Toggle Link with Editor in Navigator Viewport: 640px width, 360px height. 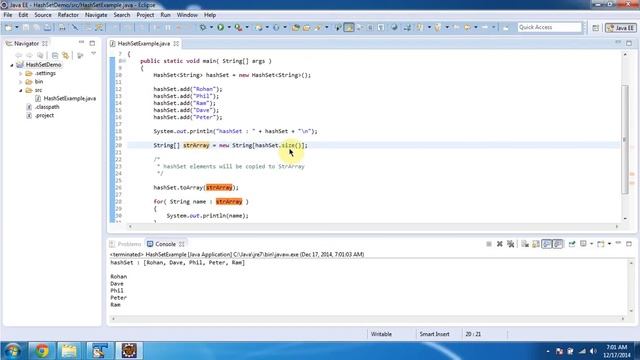tap(65, 55)
